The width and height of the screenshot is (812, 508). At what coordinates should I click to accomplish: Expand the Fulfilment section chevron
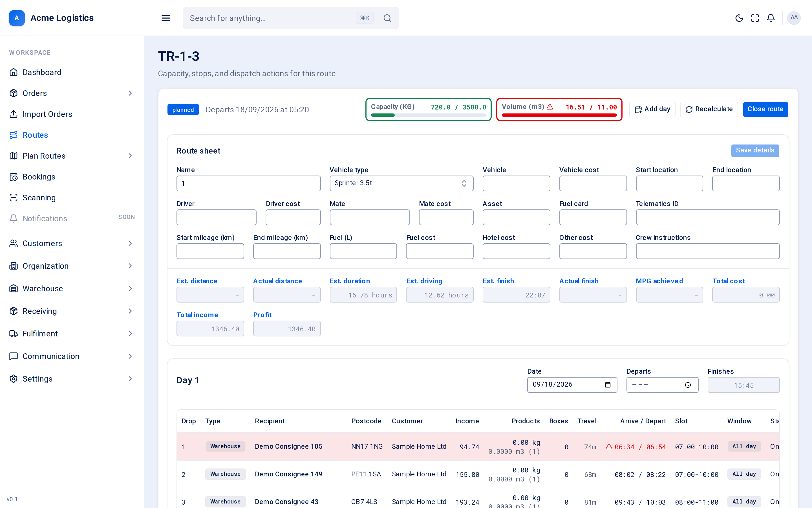130,334
